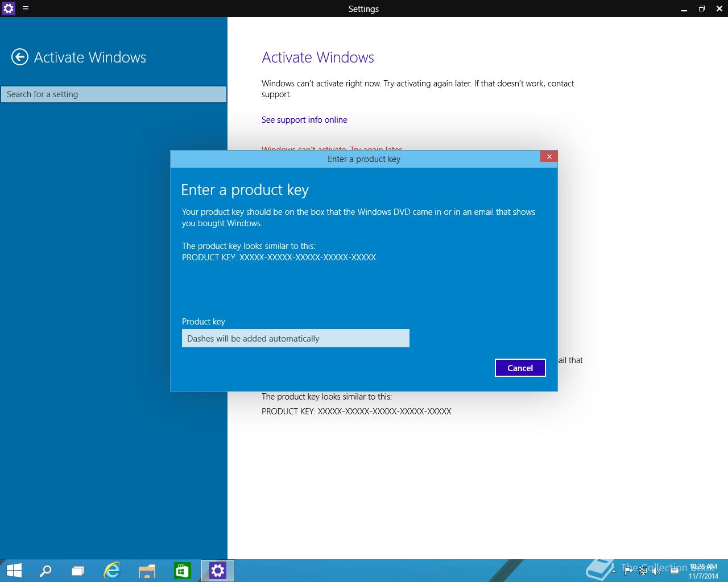This screenshot has width=728, height=582.
Task: Open the Start menu
Action: [14, 571]
